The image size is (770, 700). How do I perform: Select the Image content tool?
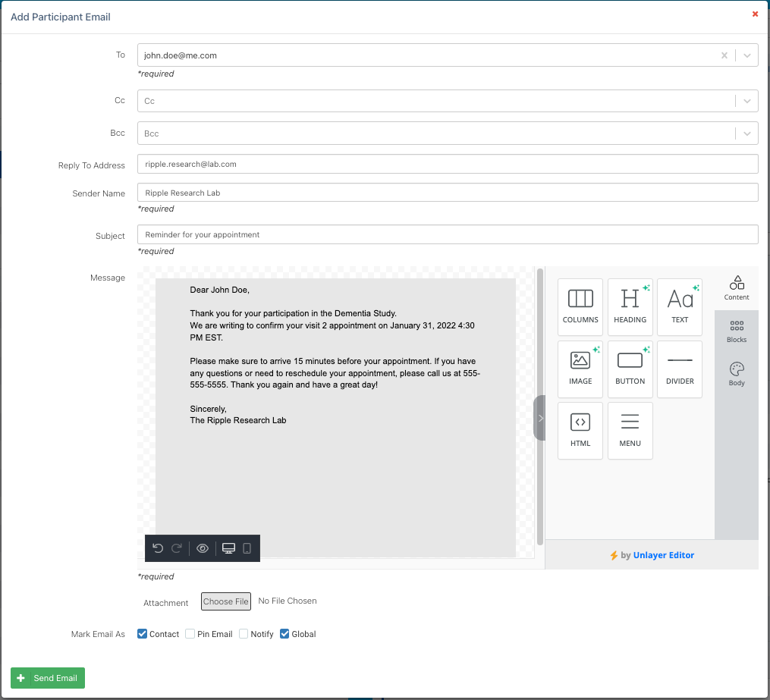(x=580, y=369)
